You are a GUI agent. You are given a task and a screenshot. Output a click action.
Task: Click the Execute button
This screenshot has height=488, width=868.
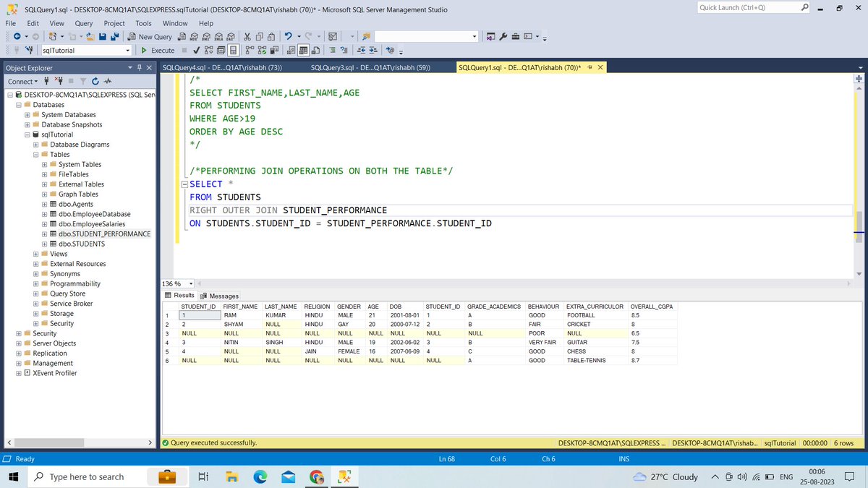[158, 51]
